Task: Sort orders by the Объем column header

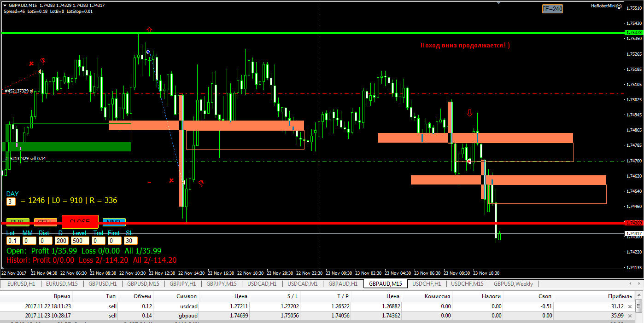Action: (x=136, y=296)
